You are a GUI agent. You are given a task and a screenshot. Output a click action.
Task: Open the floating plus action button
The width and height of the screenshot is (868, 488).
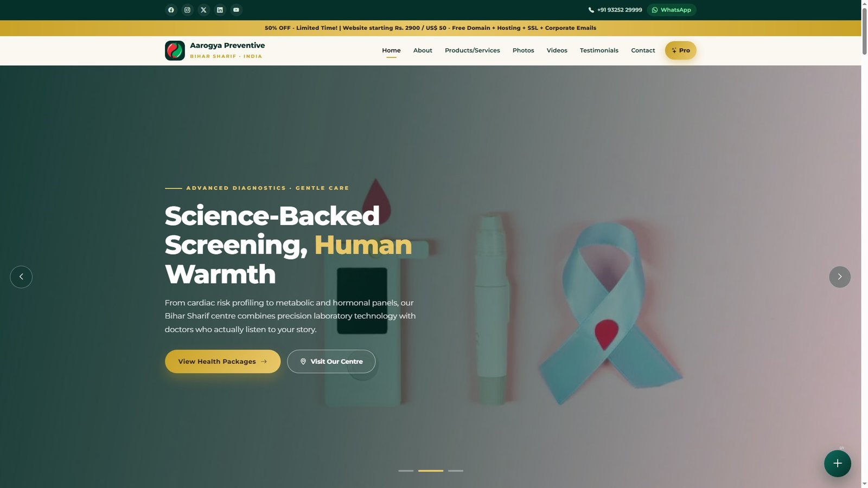point(838,463)
